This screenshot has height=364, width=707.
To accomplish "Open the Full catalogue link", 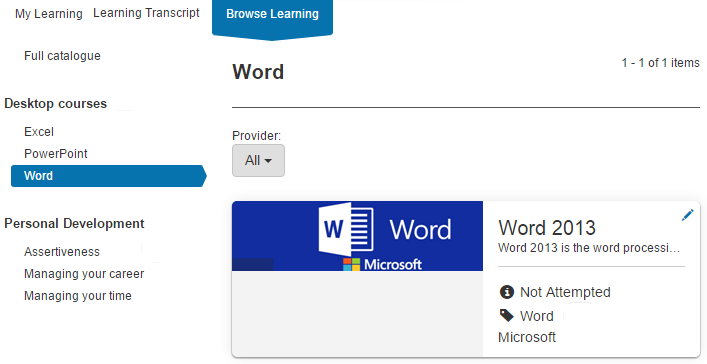I will coord(62,56).
